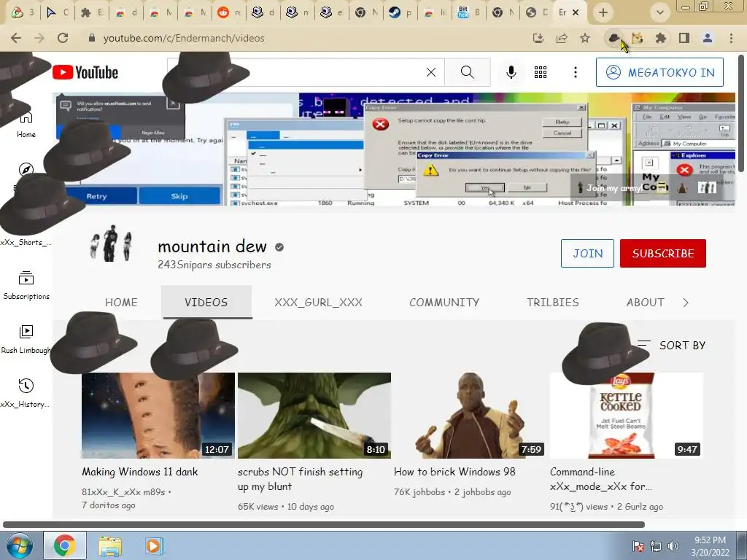
Task: Open the XXX_GURL_XXX channel tab
Action: pos(318,303)
